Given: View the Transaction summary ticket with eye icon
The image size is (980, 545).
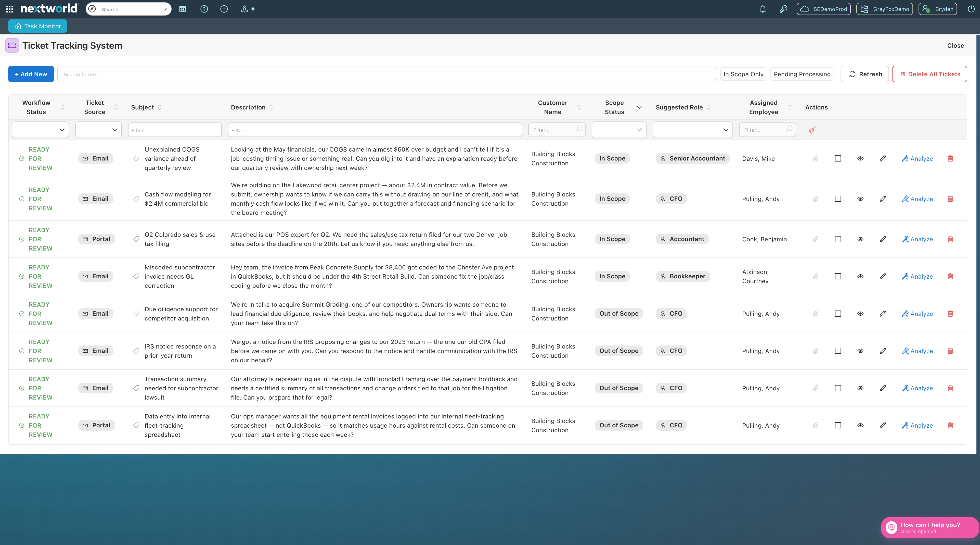Looking at the screenshot, I should 860,388.
